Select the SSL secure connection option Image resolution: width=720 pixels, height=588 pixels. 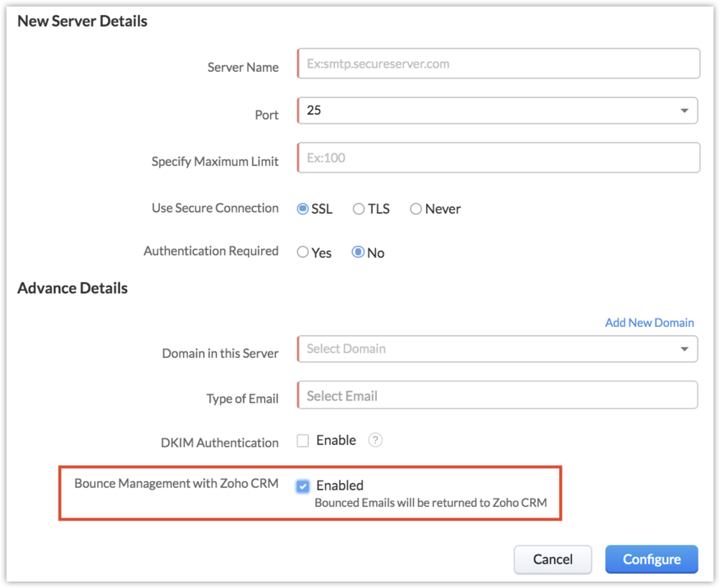303,209
